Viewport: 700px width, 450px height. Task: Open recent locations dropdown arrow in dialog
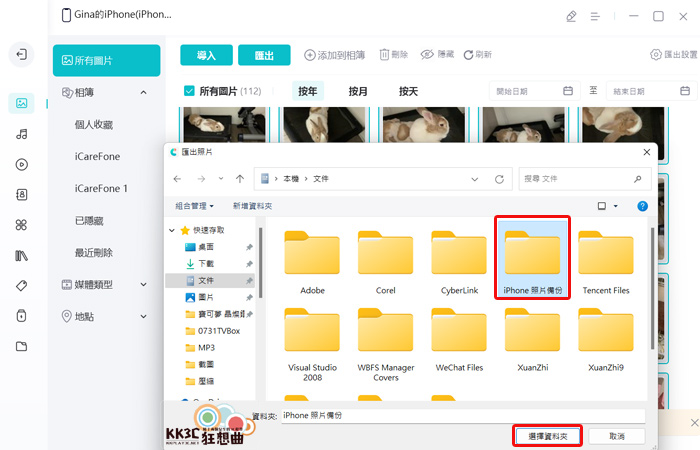point(221,179)
